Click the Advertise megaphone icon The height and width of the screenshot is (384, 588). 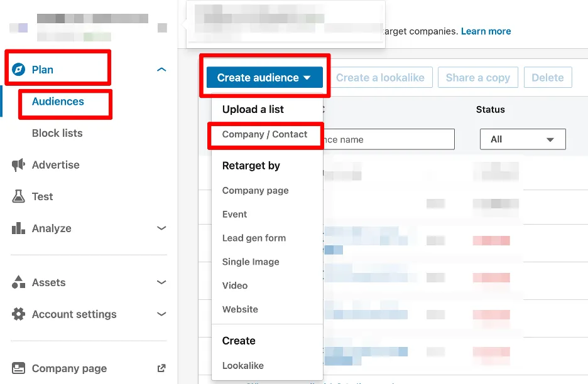(19, 165)
